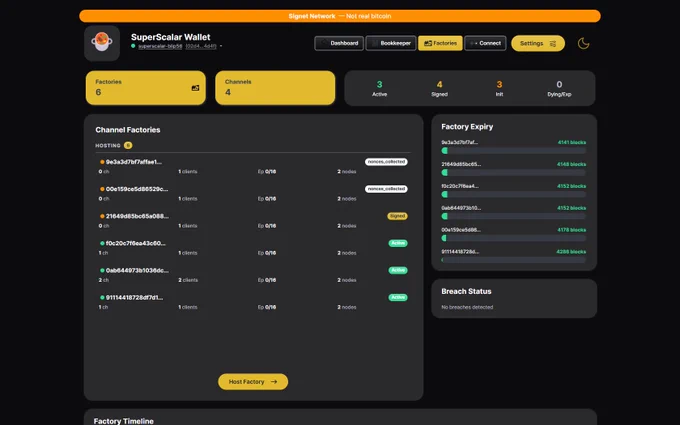Open the Connect tab

coord(485,43)
